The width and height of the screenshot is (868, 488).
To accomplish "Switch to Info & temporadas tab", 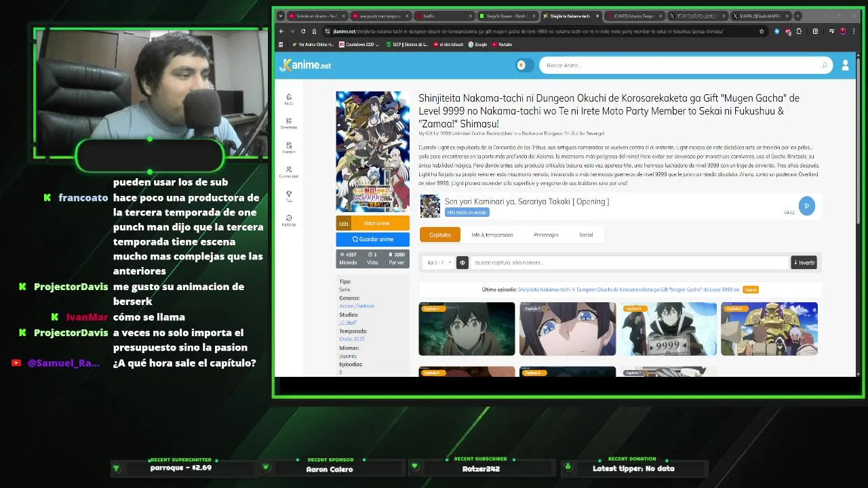I will tap(492, 235).
